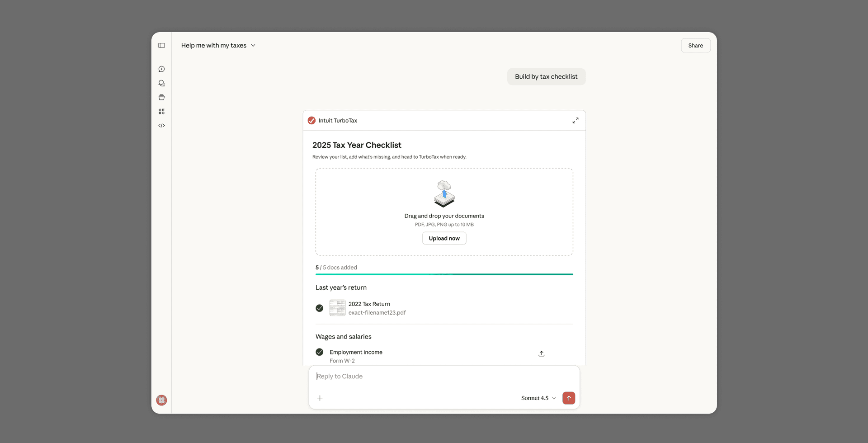Upload a file for Employment income

[x=541, y=353]
